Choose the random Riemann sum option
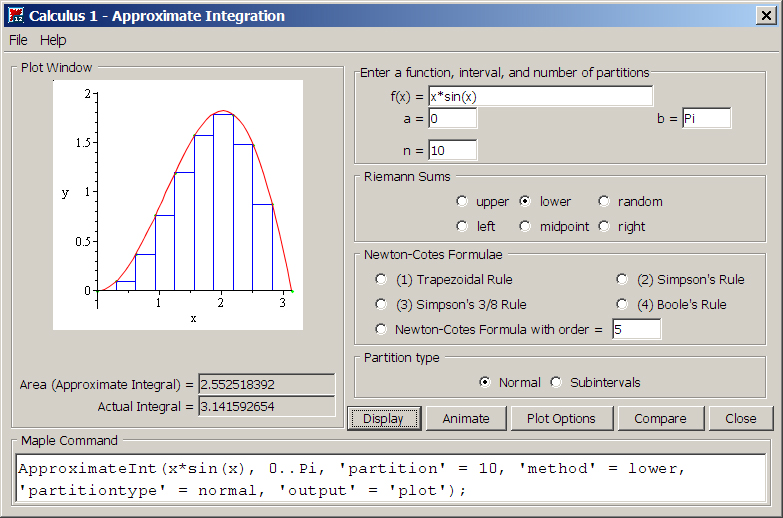This screenshot has width=783, height=518. (604, 202)
